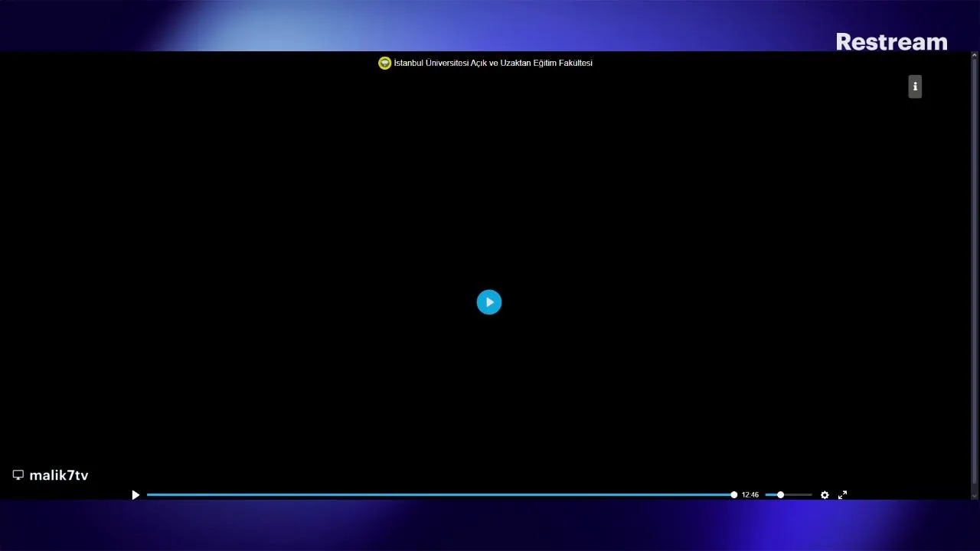This screenshot has height=551, width=980.
Task: Click the 12:46 time display
Action: tap(750, 495)
